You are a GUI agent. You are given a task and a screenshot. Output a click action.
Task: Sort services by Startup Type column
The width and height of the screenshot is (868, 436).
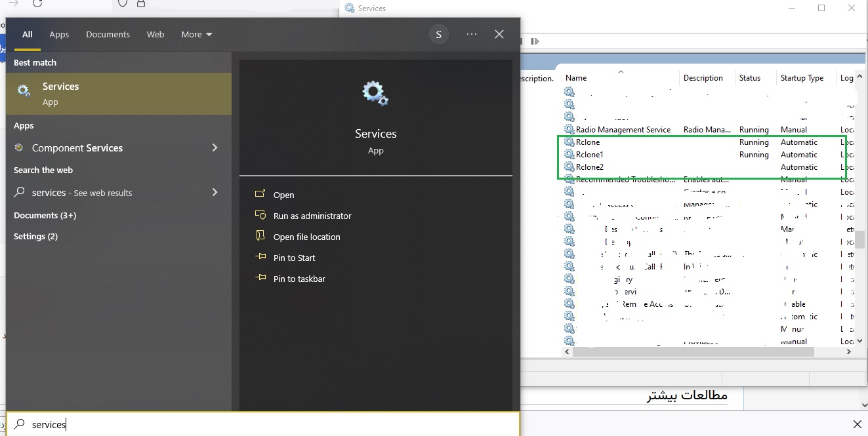tap(802, 78)
